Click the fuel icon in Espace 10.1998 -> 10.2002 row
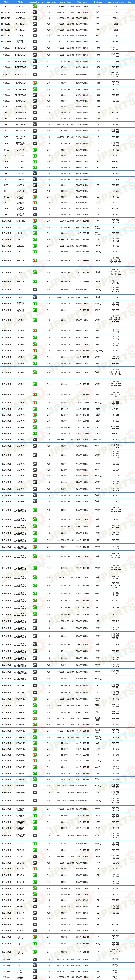 (35, 240)
